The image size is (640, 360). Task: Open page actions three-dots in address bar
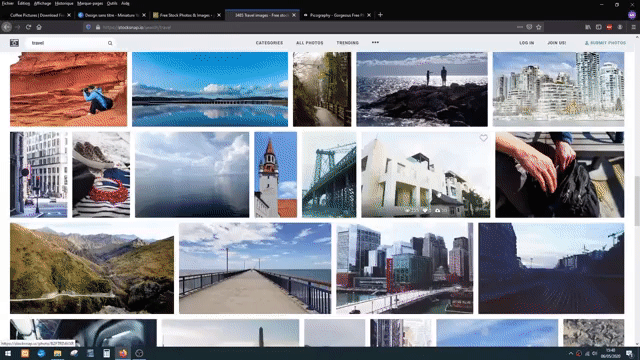point(520,27)
